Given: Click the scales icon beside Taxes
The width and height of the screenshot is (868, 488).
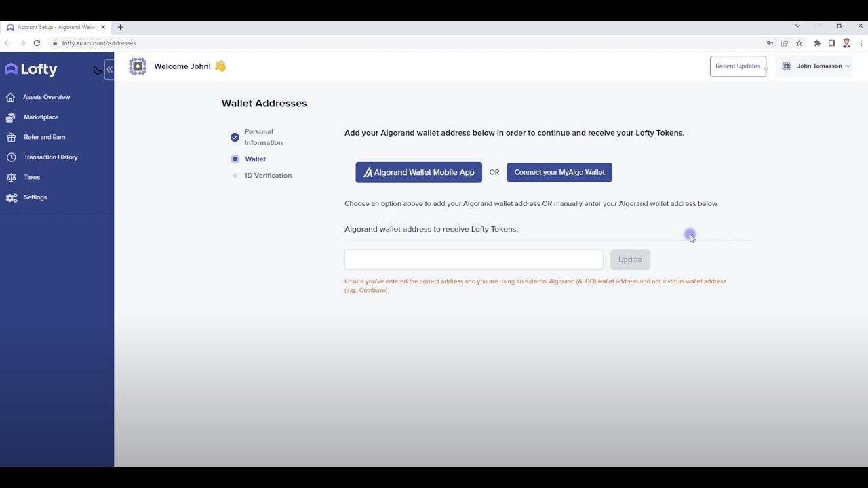Looking at the screenshot, I should click(x=10, y=177).
